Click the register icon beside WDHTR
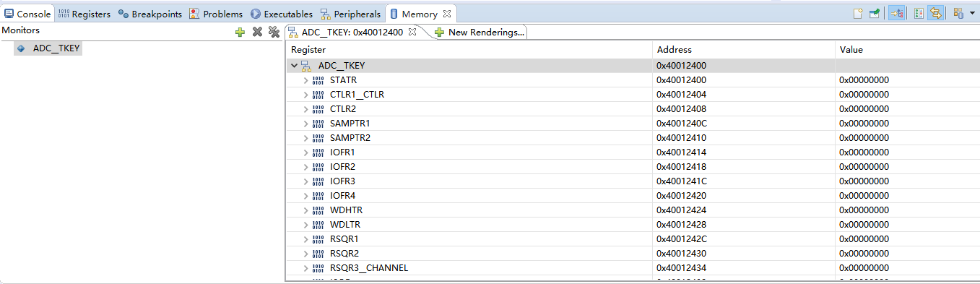 [x=318, y=210]
